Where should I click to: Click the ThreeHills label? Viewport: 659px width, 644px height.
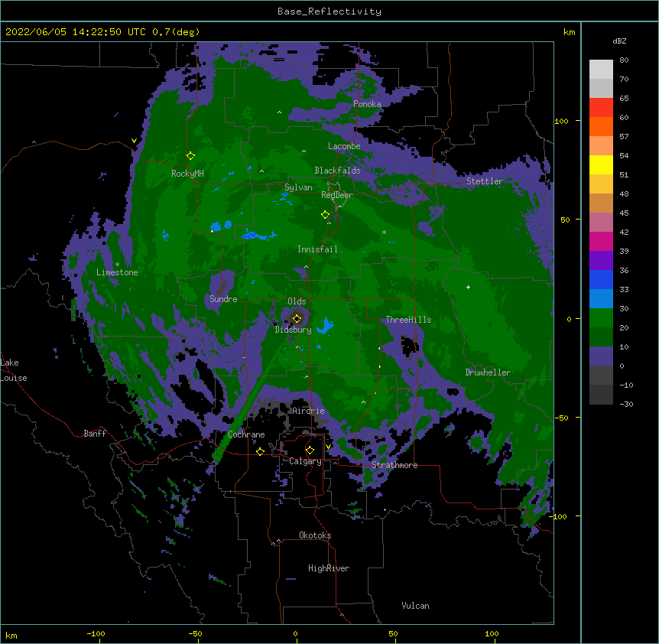click(x=409, y=320)
